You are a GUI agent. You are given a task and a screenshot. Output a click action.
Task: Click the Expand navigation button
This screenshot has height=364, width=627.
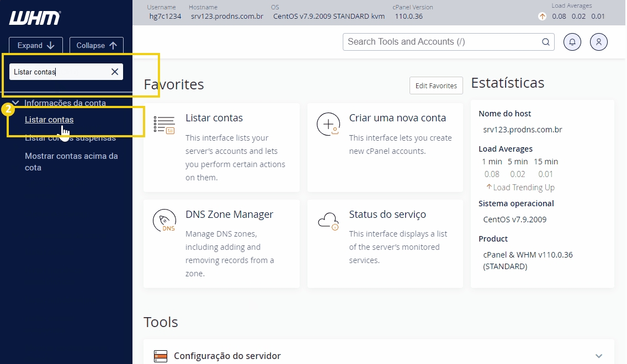[35, 45]
